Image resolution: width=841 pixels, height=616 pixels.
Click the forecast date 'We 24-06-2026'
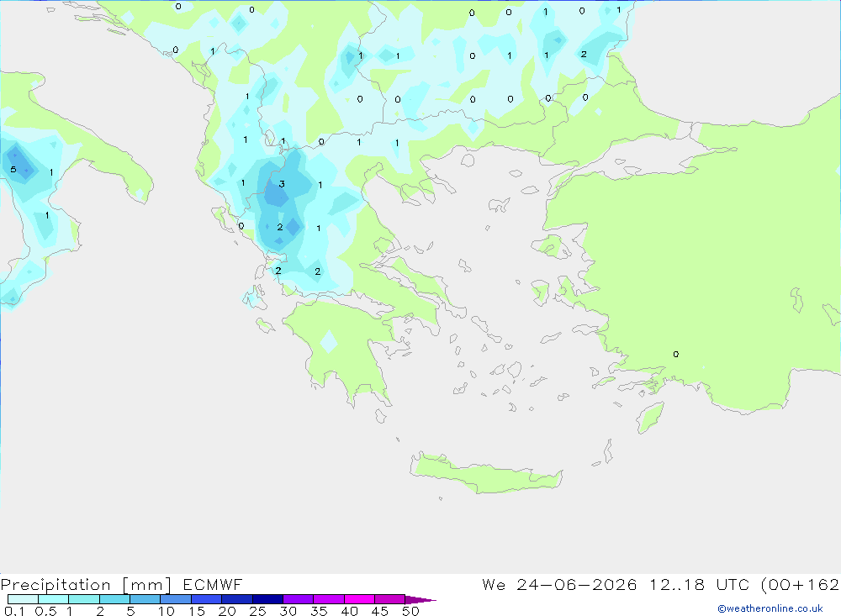(x=559, y=584)
